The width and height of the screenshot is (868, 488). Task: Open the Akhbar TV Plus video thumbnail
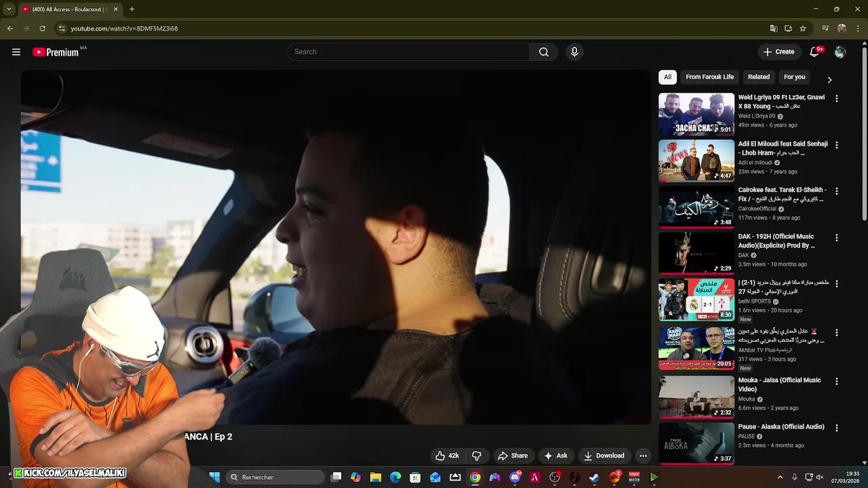point(696,349)
